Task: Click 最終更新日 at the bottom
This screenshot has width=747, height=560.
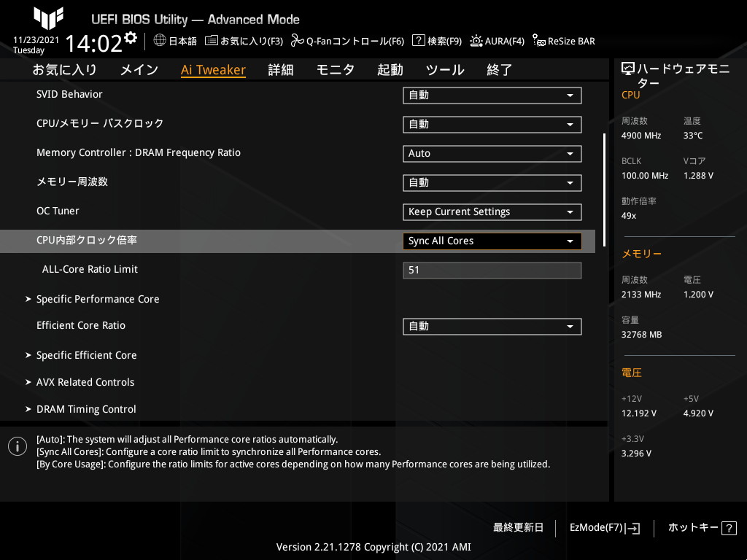Action: [x=519, y=528]
